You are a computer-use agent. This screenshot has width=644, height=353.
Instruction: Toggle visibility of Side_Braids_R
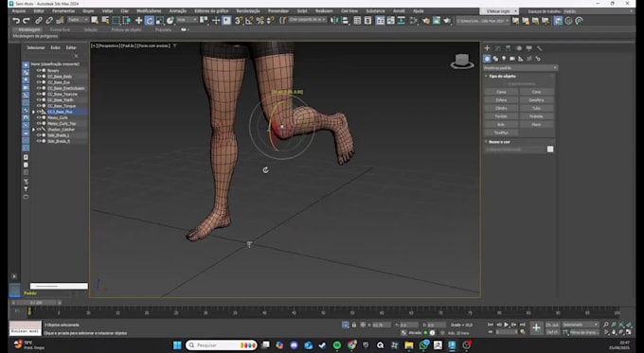(x=39, y=141)
